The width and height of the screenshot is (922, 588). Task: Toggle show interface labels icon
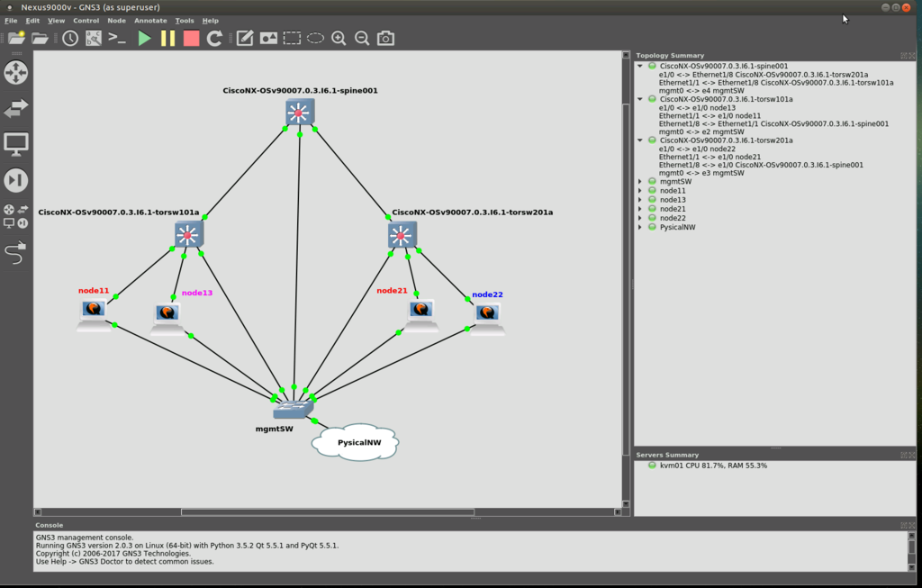94,38
